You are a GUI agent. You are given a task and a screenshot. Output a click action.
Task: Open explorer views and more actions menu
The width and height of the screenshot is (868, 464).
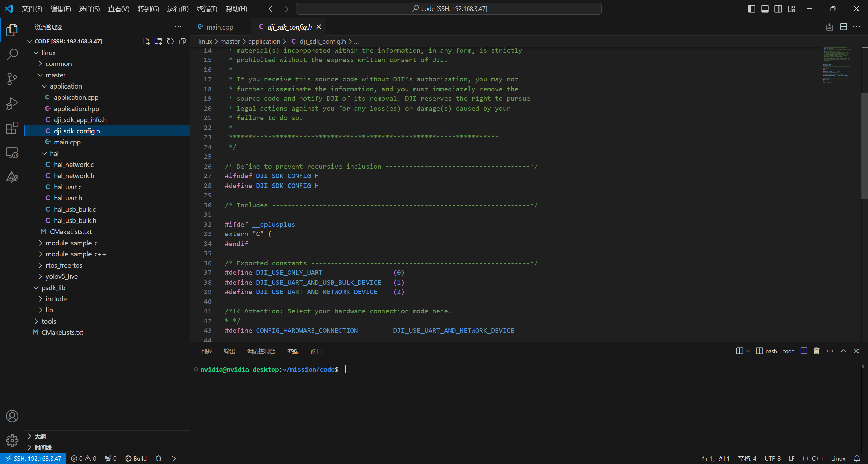pos(178,27)
